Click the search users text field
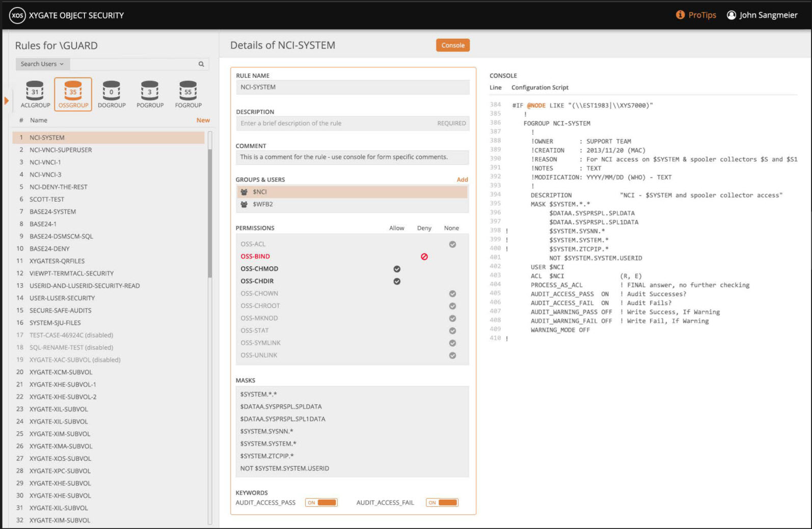 132,64
